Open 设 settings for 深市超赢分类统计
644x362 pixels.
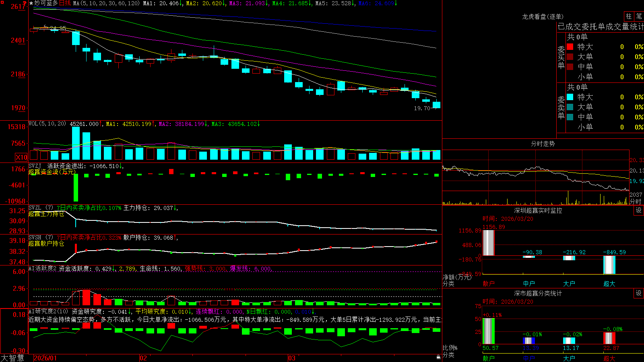click(639, 293)
